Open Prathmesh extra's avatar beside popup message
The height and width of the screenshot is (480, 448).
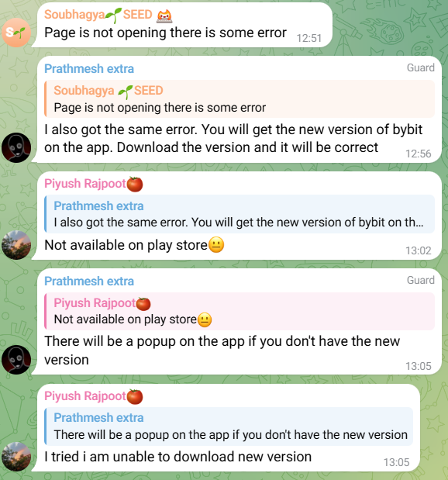click(16, 360)
